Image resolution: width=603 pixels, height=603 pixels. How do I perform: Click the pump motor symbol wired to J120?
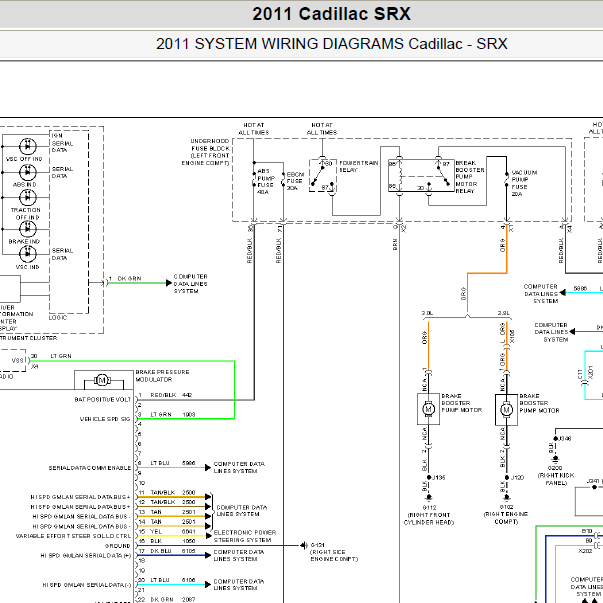506,410
